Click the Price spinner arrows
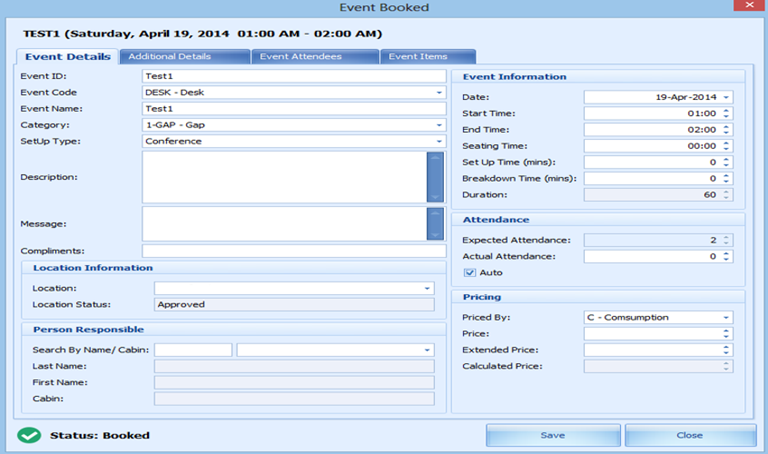Screen dimensions: 768x454 point(726,334)
